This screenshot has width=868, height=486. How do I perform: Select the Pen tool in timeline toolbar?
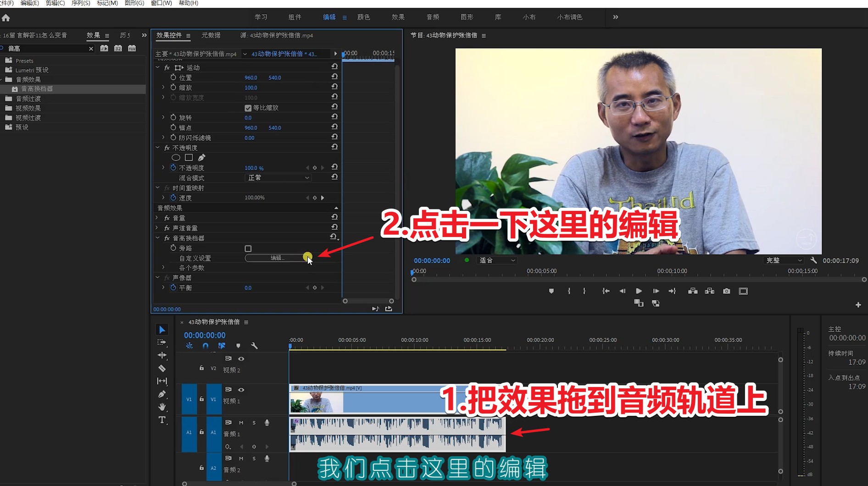[162, 394]
